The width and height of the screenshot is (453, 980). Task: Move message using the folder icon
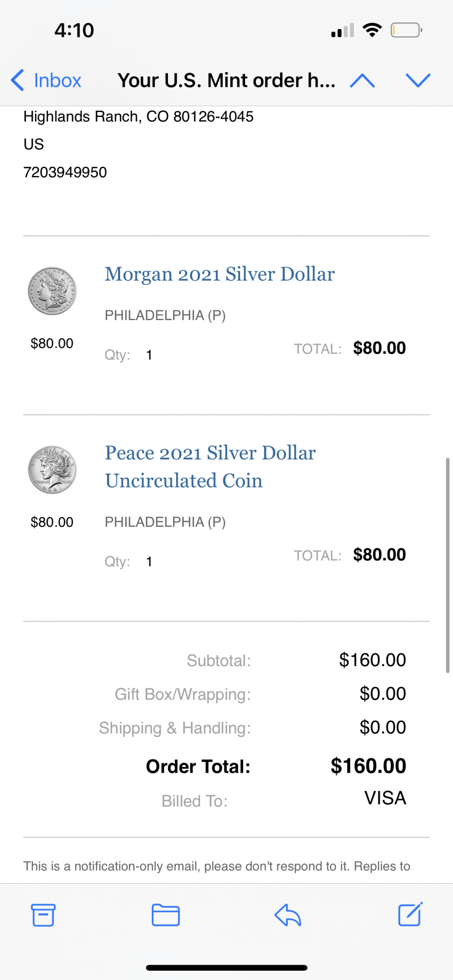pyautogui.click(x=165, y=915)
